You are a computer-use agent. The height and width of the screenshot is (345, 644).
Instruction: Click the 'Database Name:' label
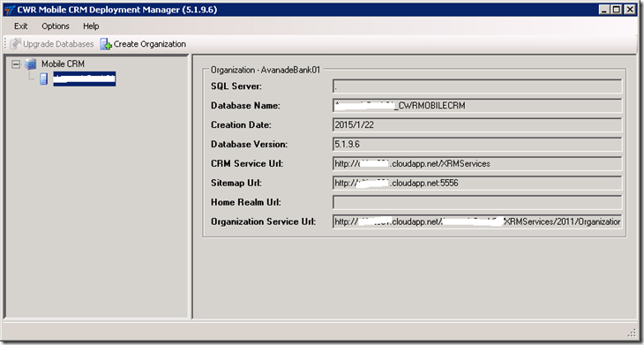click(245, 106)
